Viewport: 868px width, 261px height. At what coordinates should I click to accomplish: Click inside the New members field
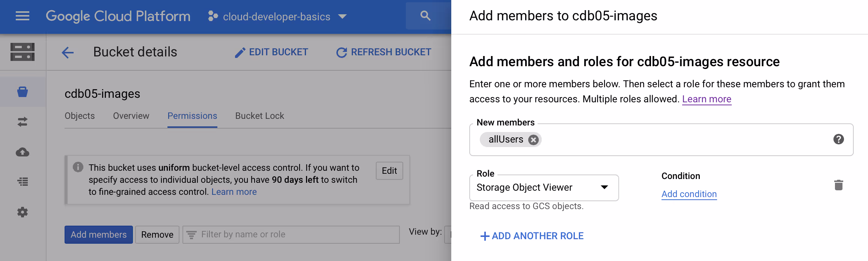point(661,140)
